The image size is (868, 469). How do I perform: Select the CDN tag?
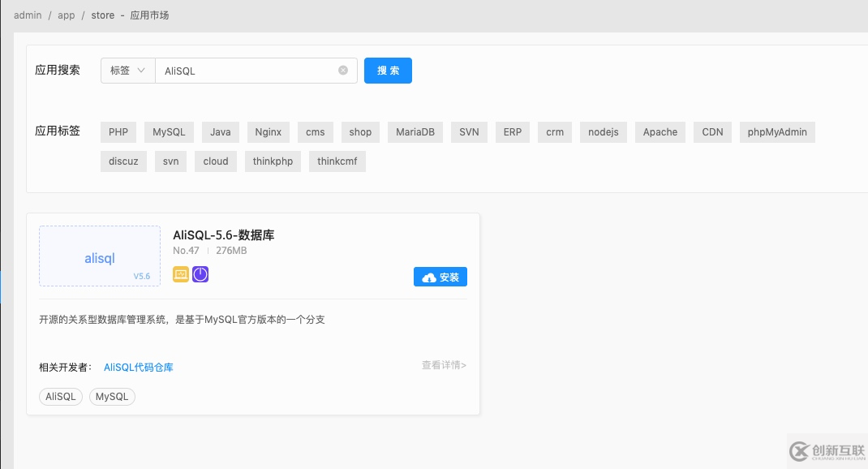[x=712, y=132]
